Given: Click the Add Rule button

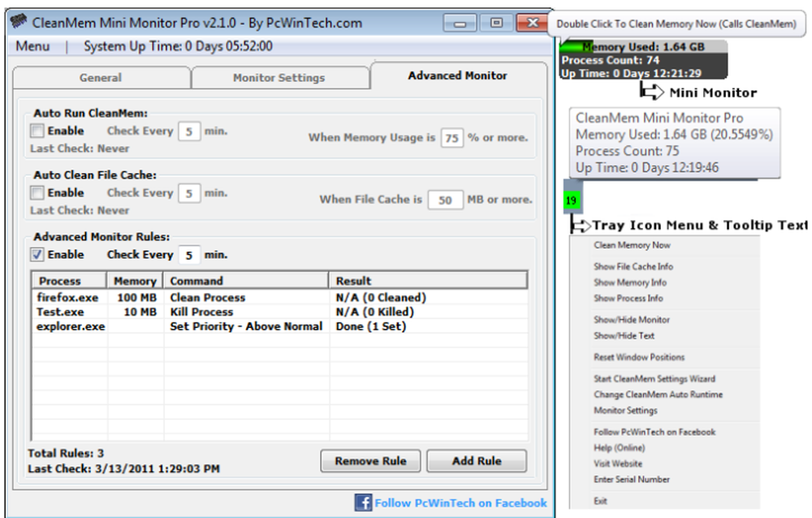Looking at the screenshot, I should pyautogui.click(x=477, y=460).
